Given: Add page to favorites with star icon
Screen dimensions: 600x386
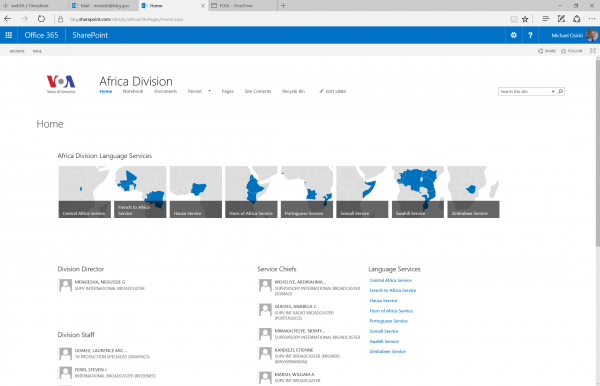Looking at the screenshot, I should [525, 19].
